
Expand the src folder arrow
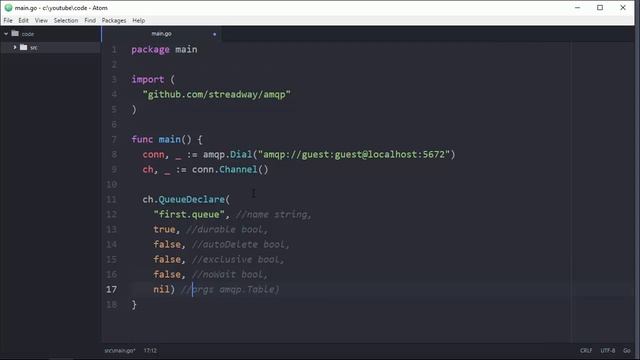15,47
